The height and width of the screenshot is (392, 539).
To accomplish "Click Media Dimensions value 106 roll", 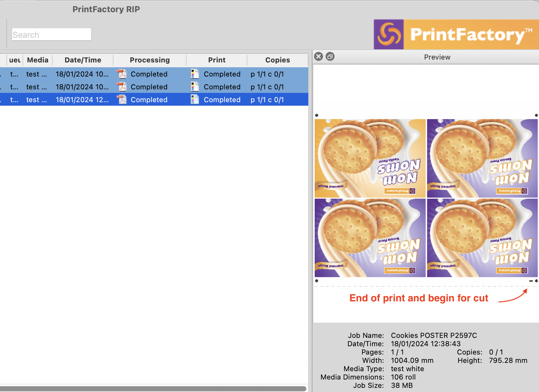I will click(403, 377).
